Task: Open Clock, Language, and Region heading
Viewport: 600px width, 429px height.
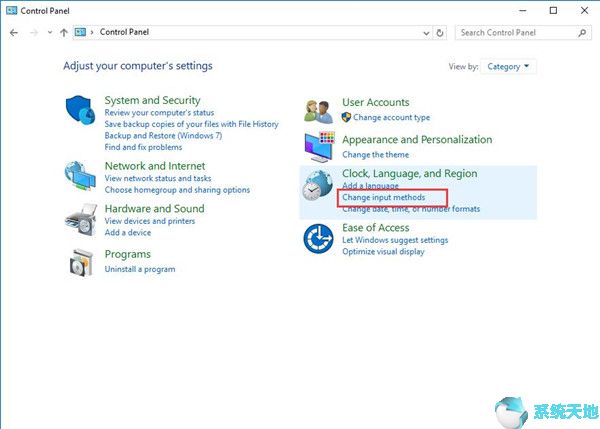Action: point(410,174)
